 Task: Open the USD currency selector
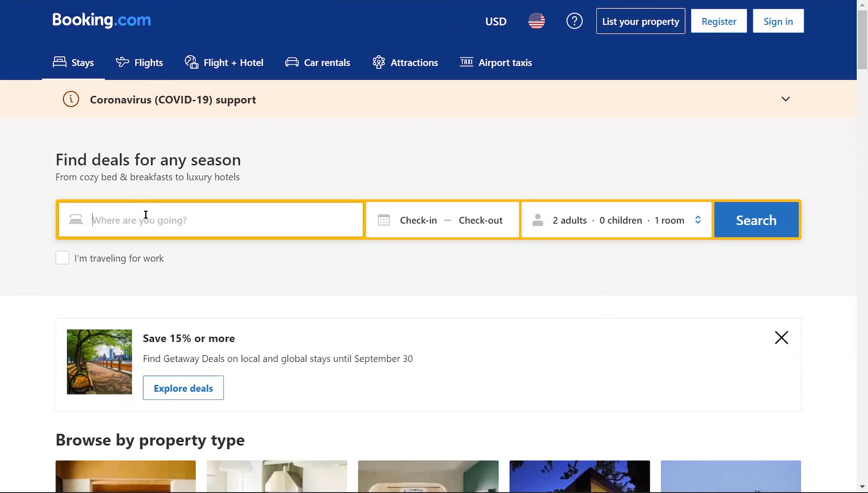496,21
